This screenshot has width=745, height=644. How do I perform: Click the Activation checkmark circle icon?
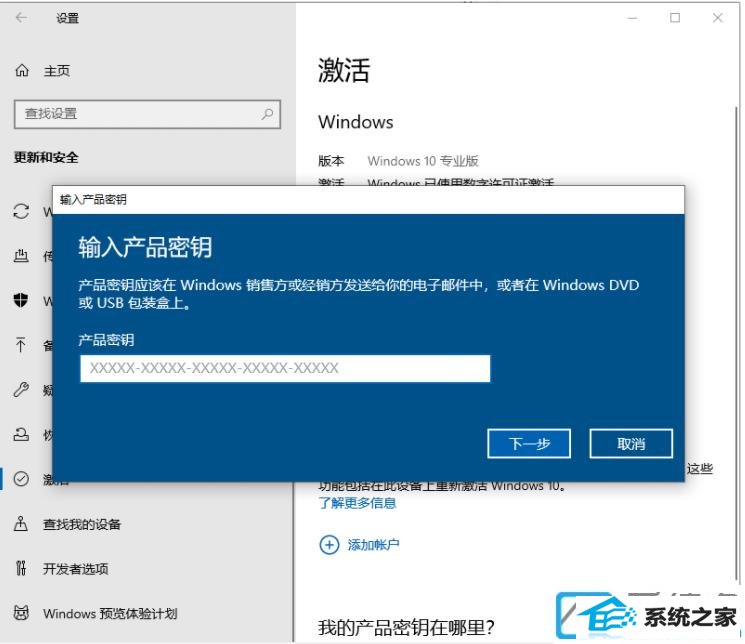pos(21,479)
